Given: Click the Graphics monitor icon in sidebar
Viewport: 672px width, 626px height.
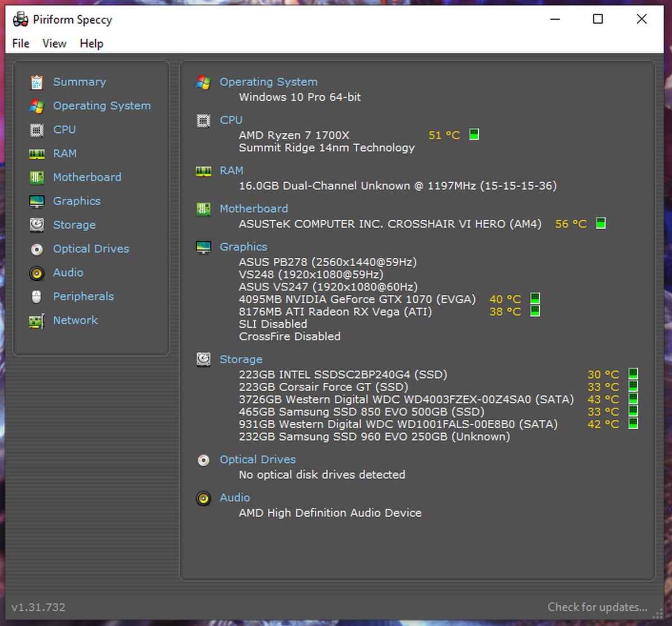Looking at the screenshot, I should click(x=37, y=201).
